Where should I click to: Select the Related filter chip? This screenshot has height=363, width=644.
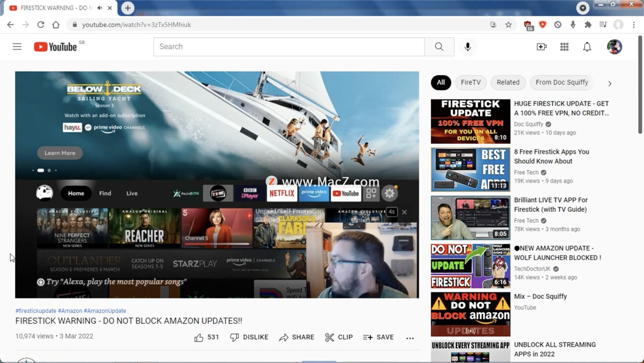tap(508, 82)
